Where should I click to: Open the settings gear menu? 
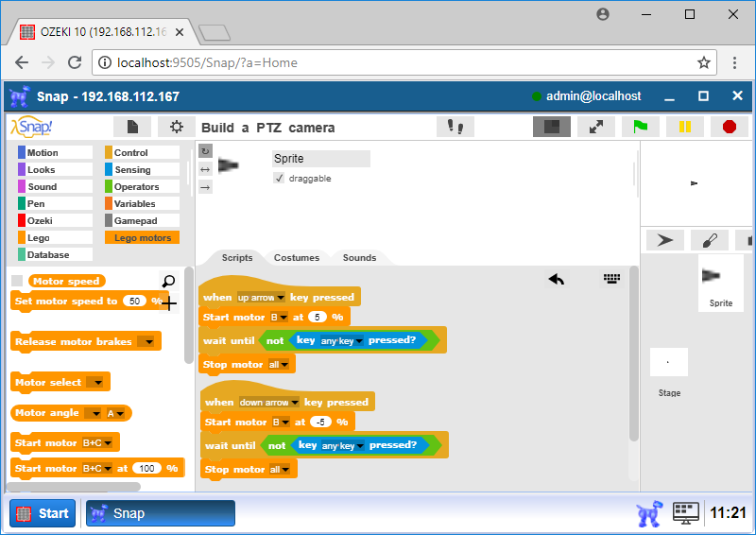pyautogui.click(x=177, y=127)
